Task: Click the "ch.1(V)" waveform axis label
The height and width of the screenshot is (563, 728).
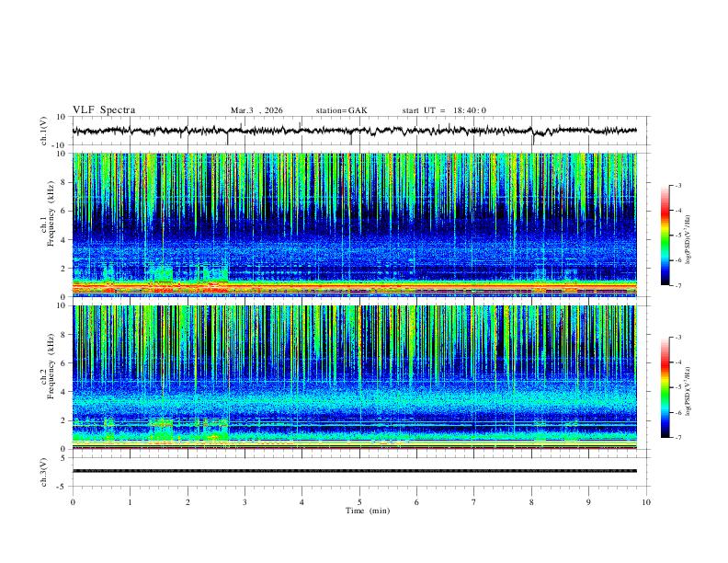Action: point(44,131)
